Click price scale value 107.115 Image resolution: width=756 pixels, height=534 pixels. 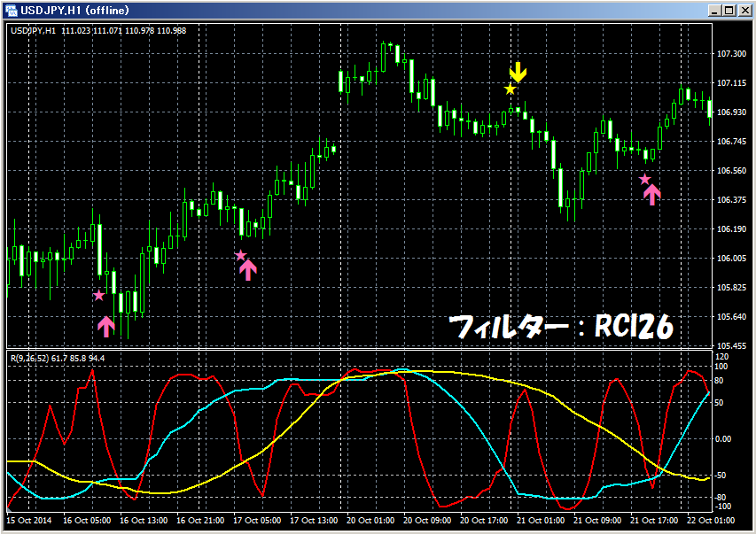pos(732,83)
